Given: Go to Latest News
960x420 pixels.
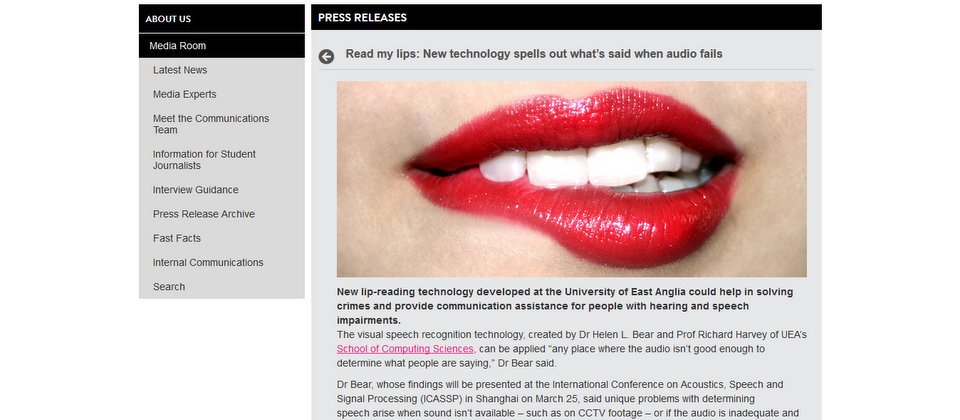Looking at the screenshot, I should (x=180, y=70).
